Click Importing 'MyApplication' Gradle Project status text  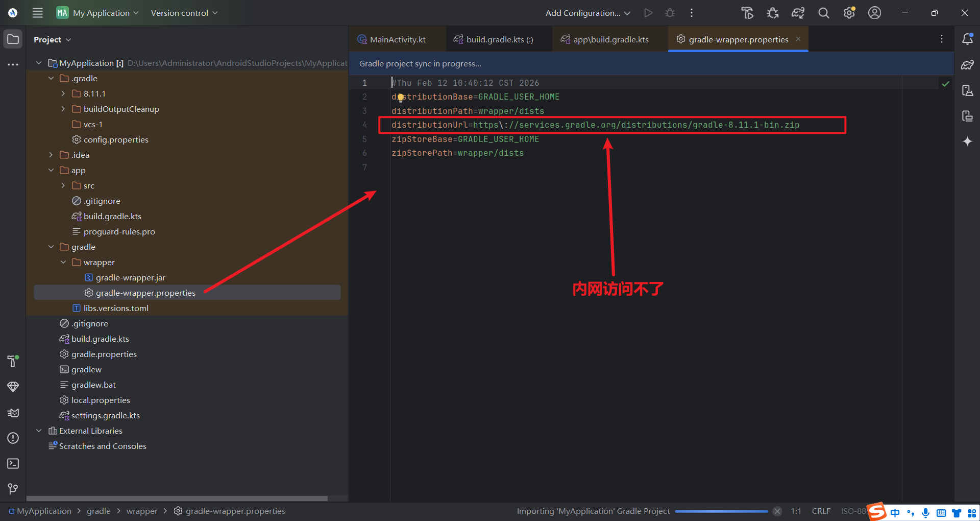[593, 511]
